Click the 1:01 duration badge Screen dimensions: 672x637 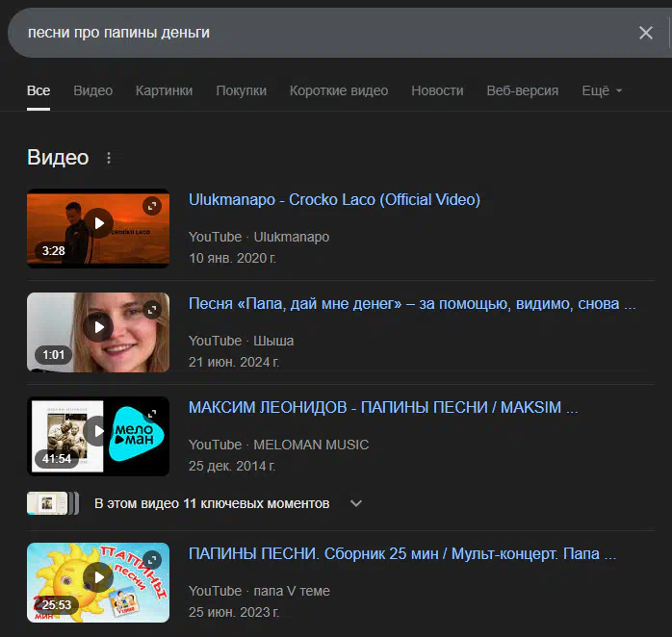[53, 355]
